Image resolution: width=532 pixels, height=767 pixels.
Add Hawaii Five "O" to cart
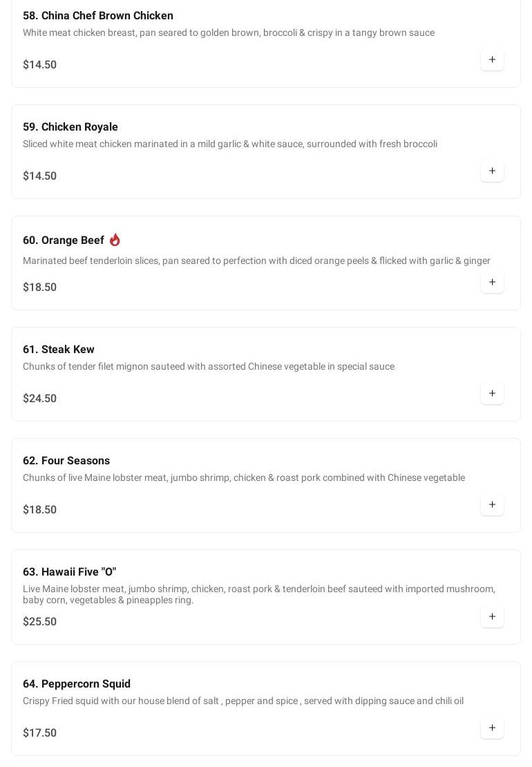point(492,617)
